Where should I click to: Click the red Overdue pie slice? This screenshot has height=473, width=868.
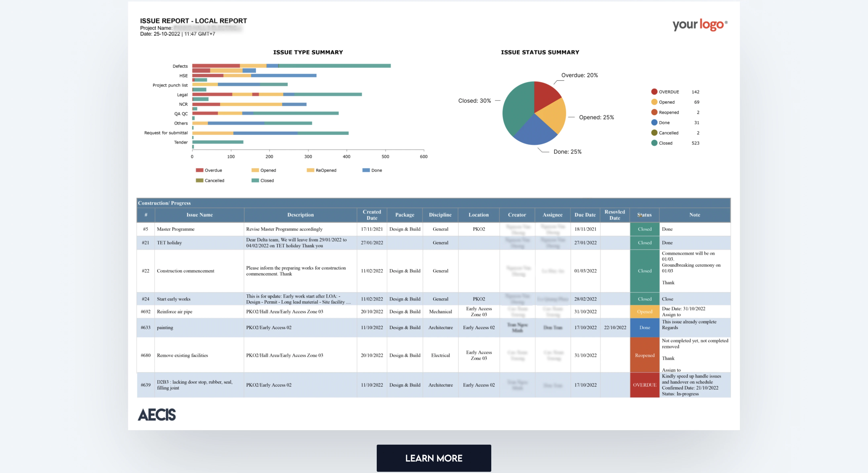(x=545, y=96)
